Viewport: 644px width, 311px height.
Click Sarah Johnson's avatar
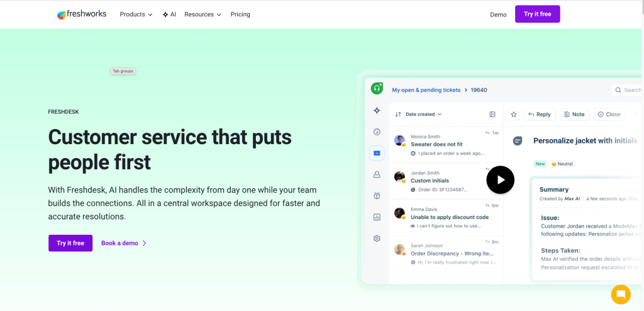coord(399,249)
